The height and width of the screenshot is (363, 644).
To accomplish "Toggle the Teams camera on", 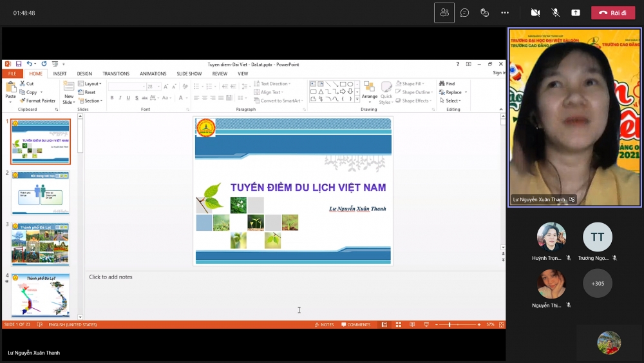I will click(535, 13).
